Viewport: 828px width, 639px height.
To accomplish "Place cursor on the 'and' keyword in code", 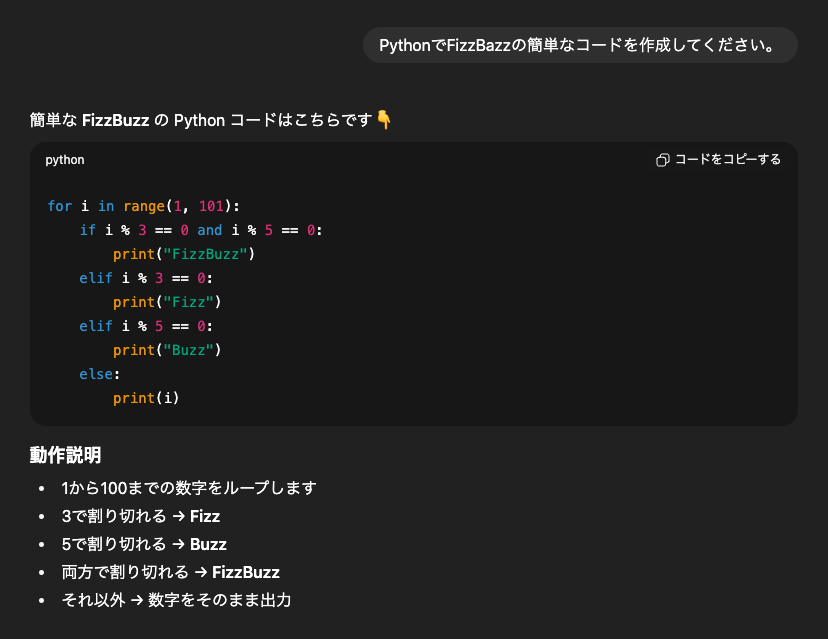I will [209, 230].
